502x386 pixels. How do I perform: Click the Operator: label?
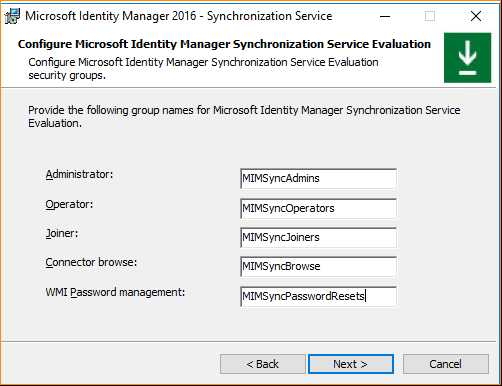(x=69, y=204)
